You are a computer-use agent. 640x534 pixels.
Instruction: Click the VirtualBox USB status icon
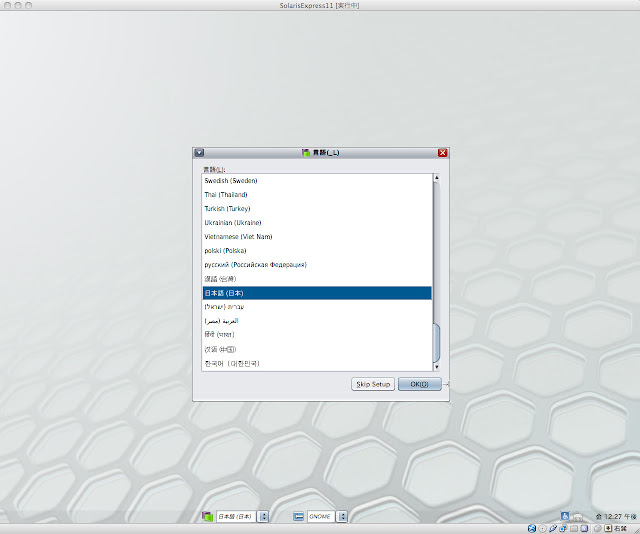pyautogui.click(x=553, y=529)
